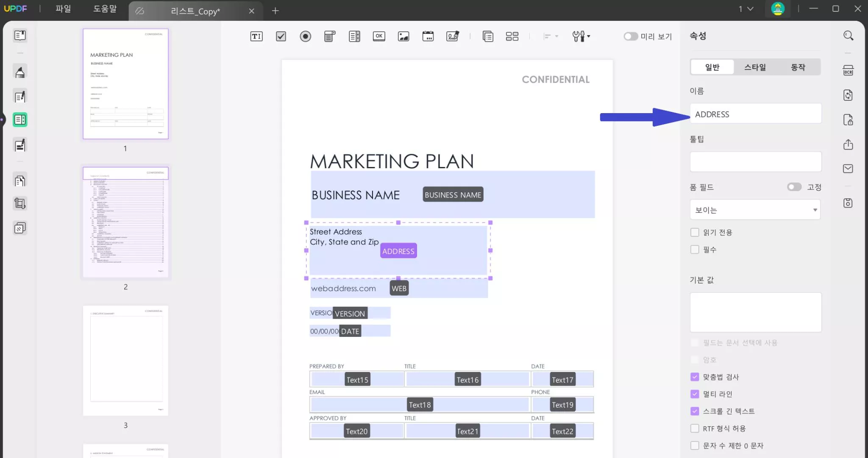Open the Fill and Sign sidebar tool
Viewport: 868px width, 458px height.
[x=20, y=145]
